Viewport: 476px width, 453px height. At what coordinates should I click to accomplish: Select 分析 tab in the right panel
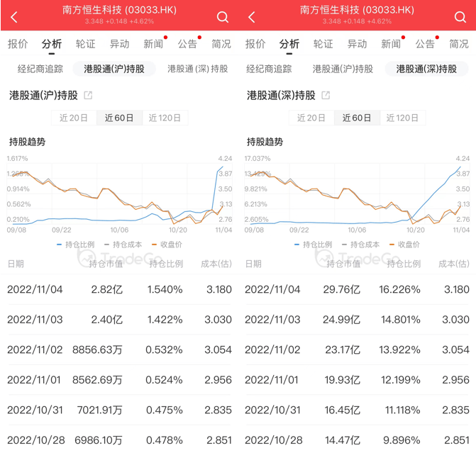click(289, 44)
